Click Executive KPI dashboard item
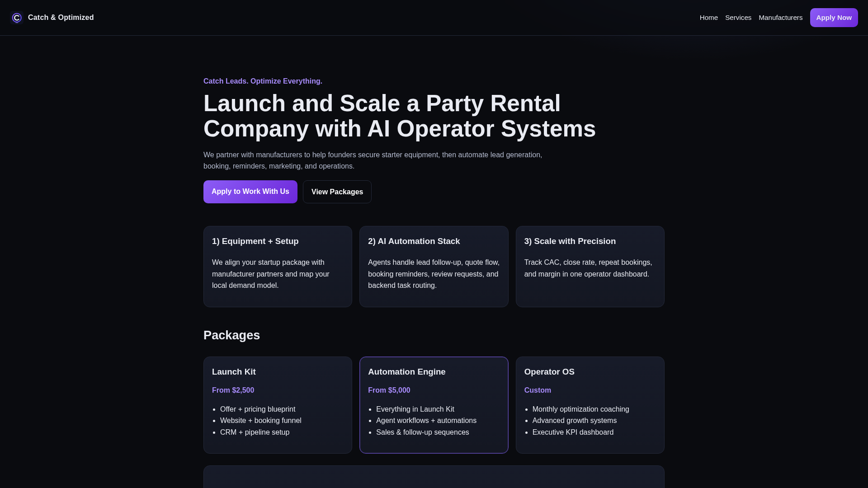 (x=573, y=432)
